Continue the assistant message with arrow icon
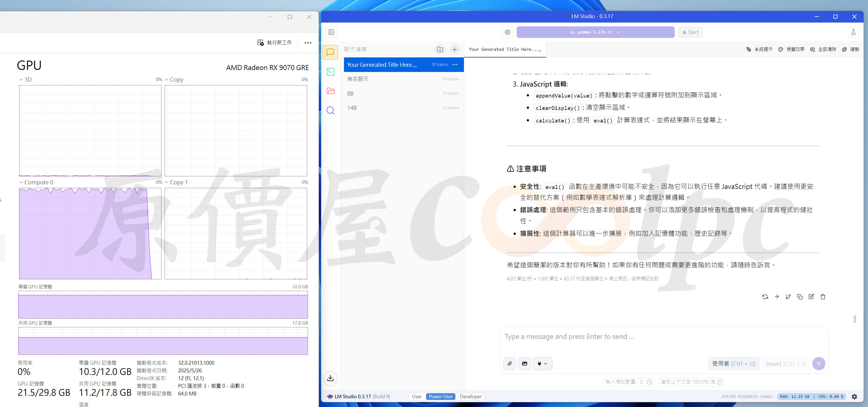The width and height of the screenshot is (868, 407). point(777,296)
